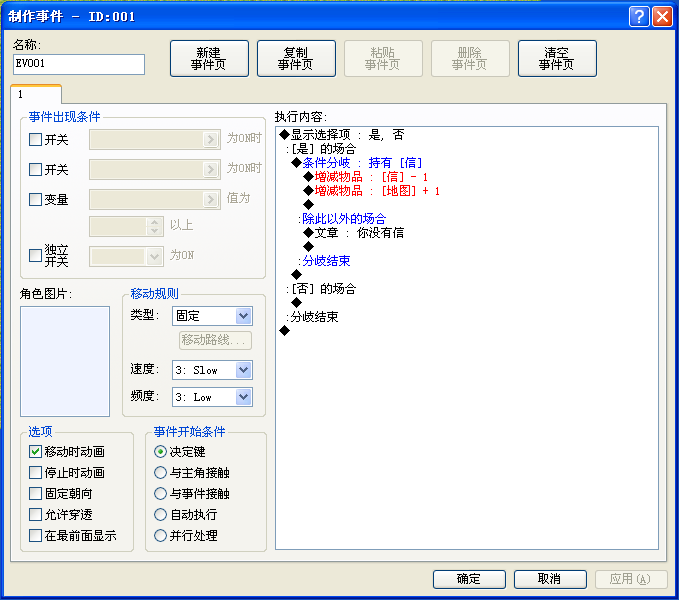Enable the 独立开关 condition checkbox
Screen dimensions: 679x600
[x=35, y=255]
